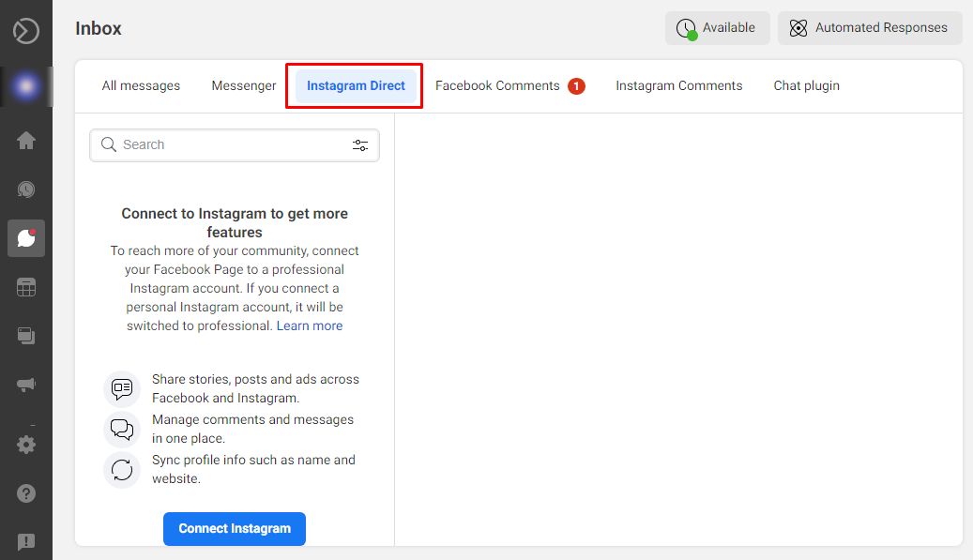Open the Facebook Comments tab
This screenshot has width=973, height=560.
coord(497,85)
